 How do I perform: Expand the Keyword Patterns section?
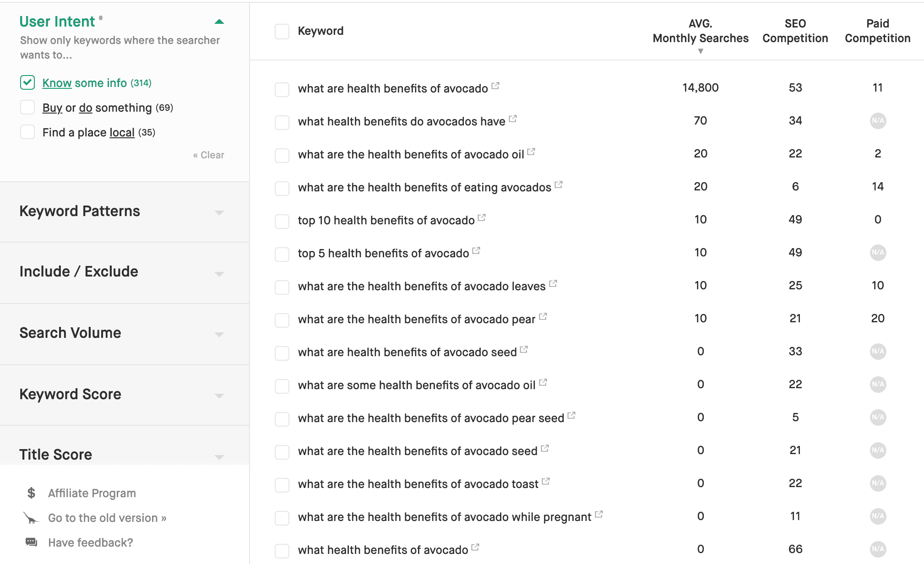pyautogui.click(x=219, y=212)
